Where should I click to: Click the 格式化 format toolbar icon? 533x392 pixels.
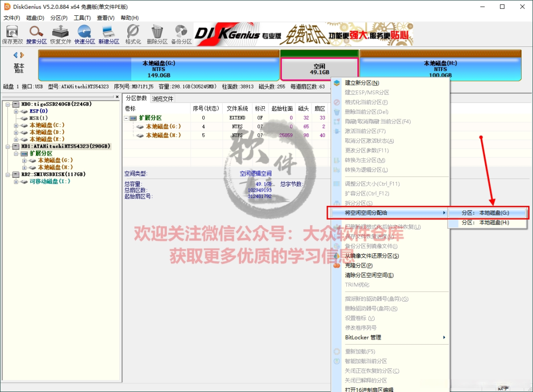(x=133, y=35)
